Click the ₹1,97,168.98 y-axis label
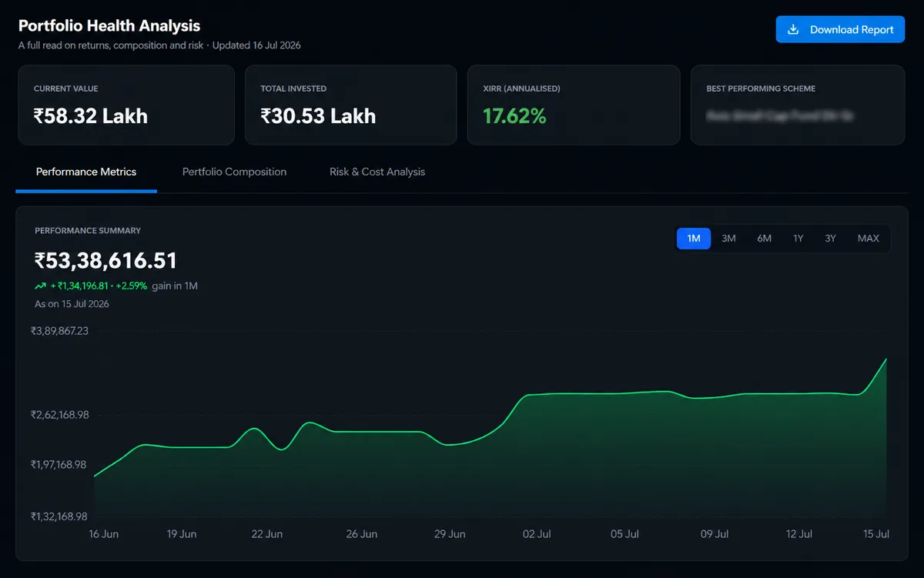The width and height of the screenshot is (924, 578). pos(59,465)
